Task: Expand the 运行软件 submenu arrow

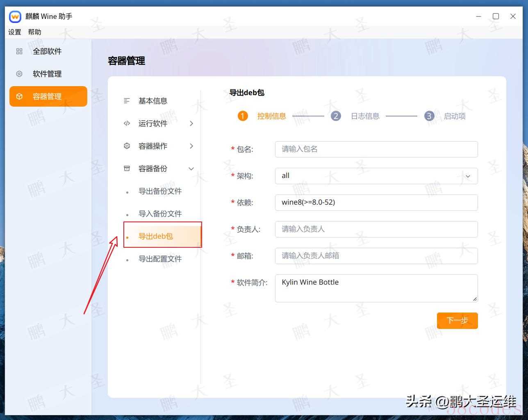Action: 191,123
